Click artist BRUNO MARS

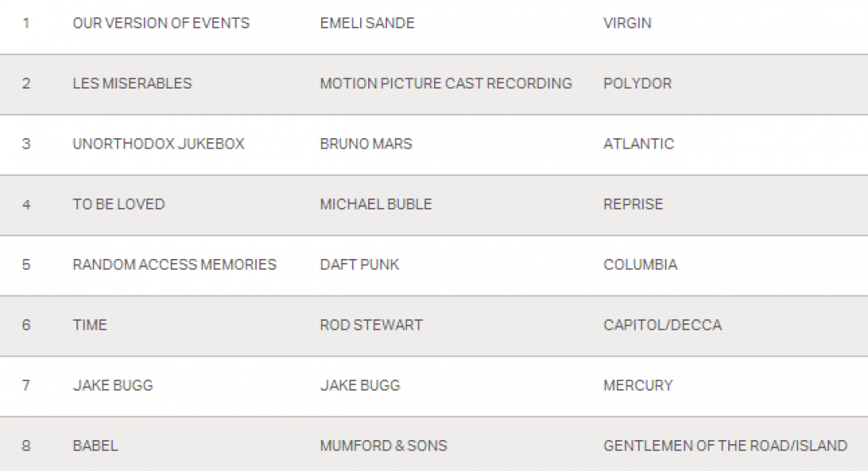pos(366,144)
